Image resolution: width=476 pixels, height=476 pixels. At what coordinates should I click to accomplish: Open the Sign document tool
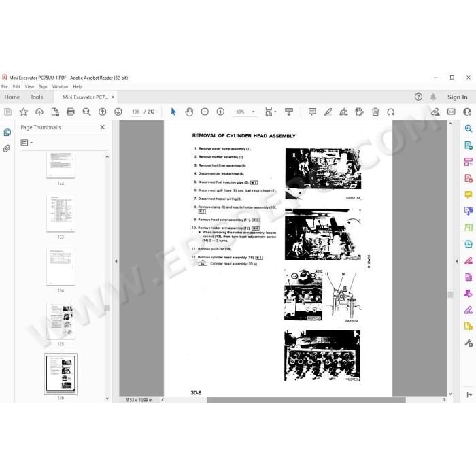pyautogui.click(x=343, y=112)
